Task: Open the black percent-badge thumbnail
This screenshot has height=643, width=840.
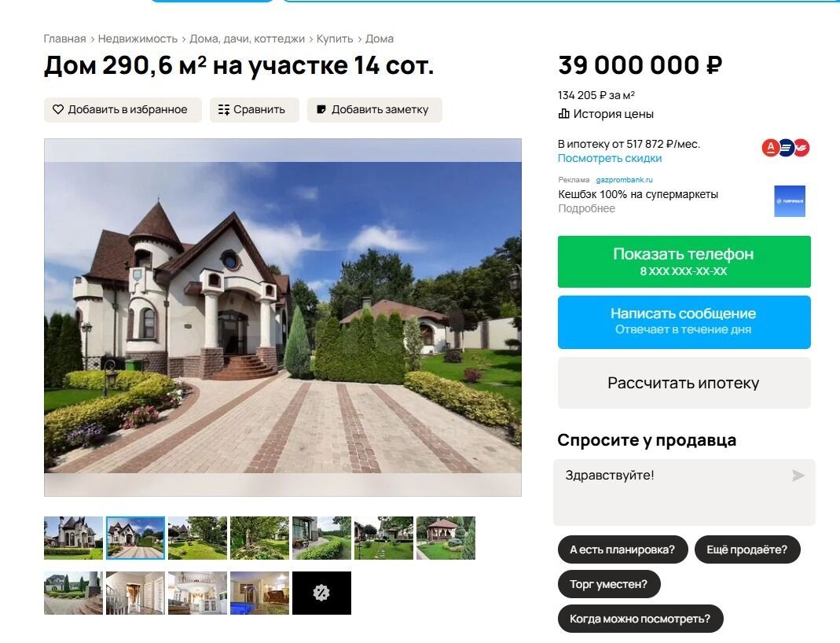Action: click(321, 593)
